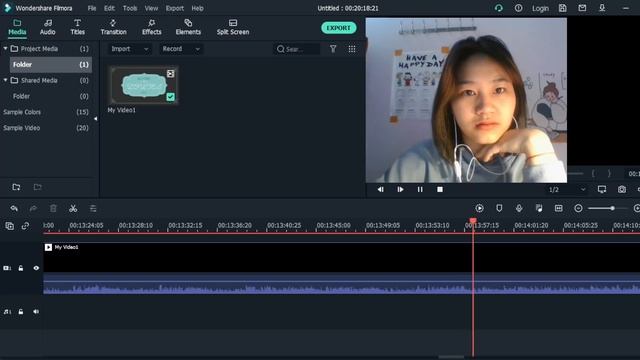The width and height of the screenshot is (640, 360).
Task: Click the download icon in title bar
Action: click(x=602, y=8)
